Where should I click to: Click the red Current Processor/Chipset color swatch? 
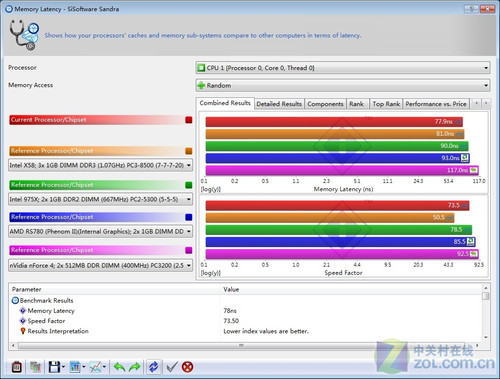tap(189, 120)
